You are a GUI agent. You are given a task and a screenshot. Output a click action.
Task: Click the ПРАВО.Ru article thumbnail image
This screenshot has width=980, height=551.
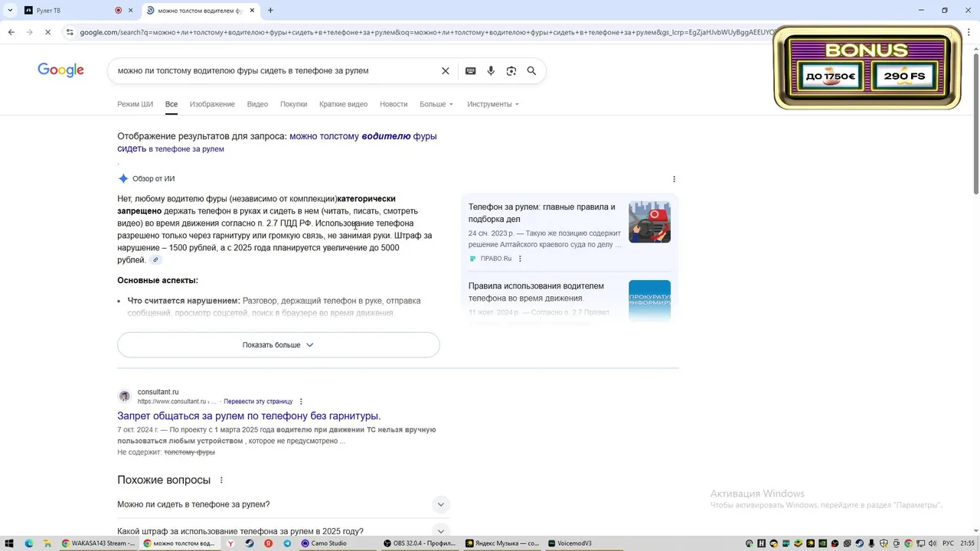pos(649,222)
